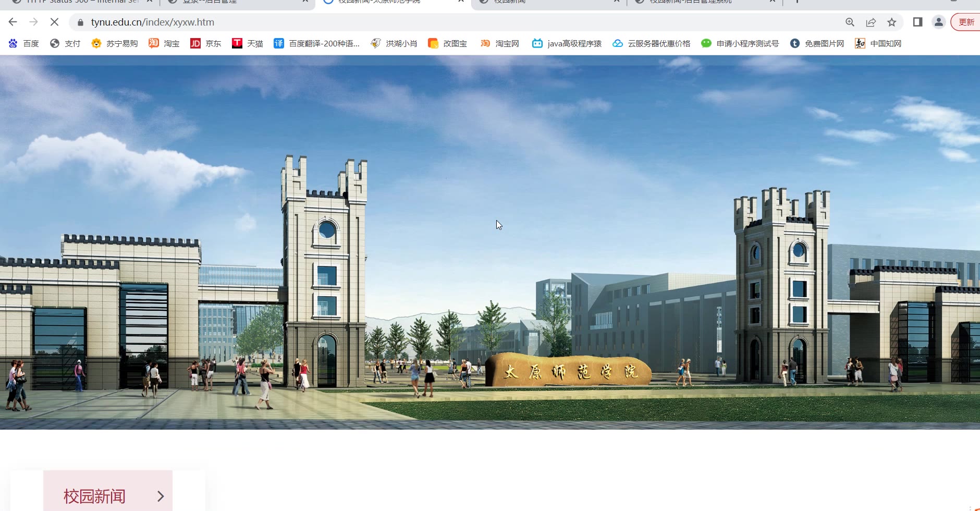Image resolution: width=980 pixels, height=511 pixels.
Task: Go back to the previous page
Action: point(13,22)
